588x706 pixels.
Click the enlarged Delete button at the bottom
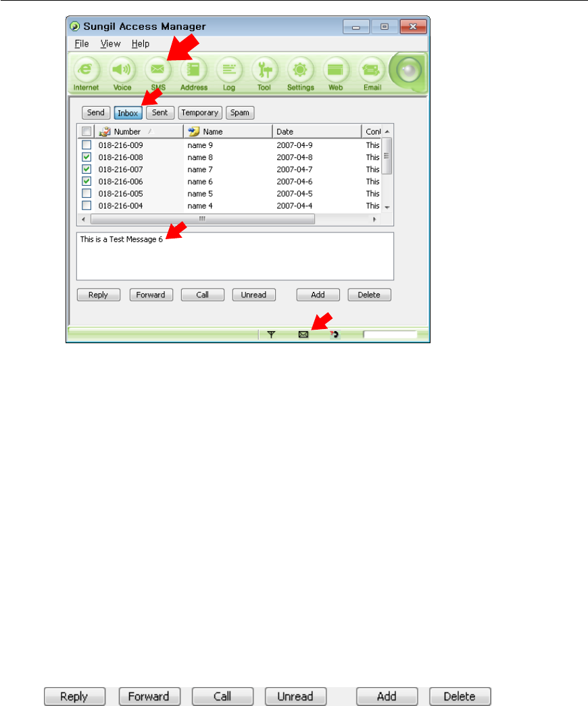point(460,697)
